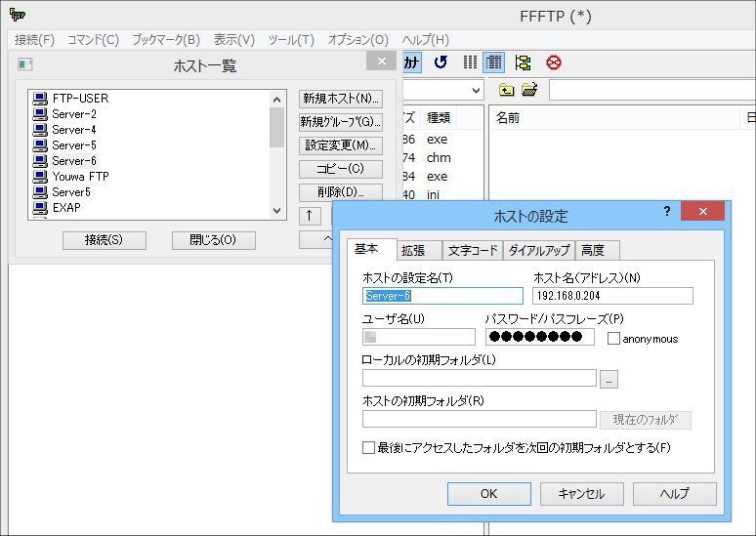Close the host list dialog
Viewport: 756px width, 536px height.
(381, 62)
